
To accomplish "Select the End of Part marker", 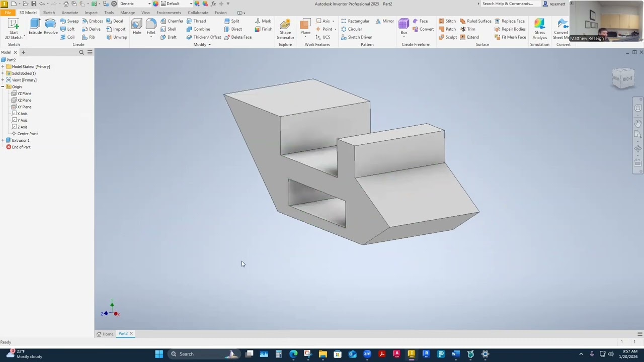I will point(18,147).
